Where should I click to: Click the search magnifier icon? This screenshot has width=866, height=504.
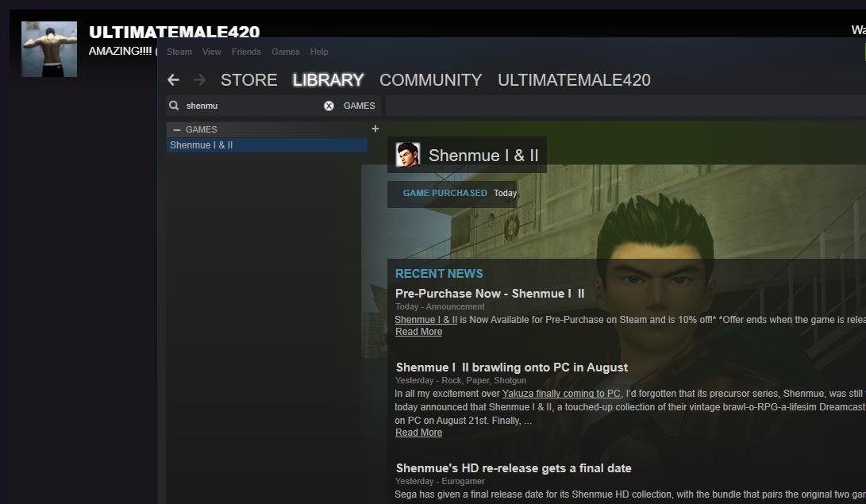[174, 106]
